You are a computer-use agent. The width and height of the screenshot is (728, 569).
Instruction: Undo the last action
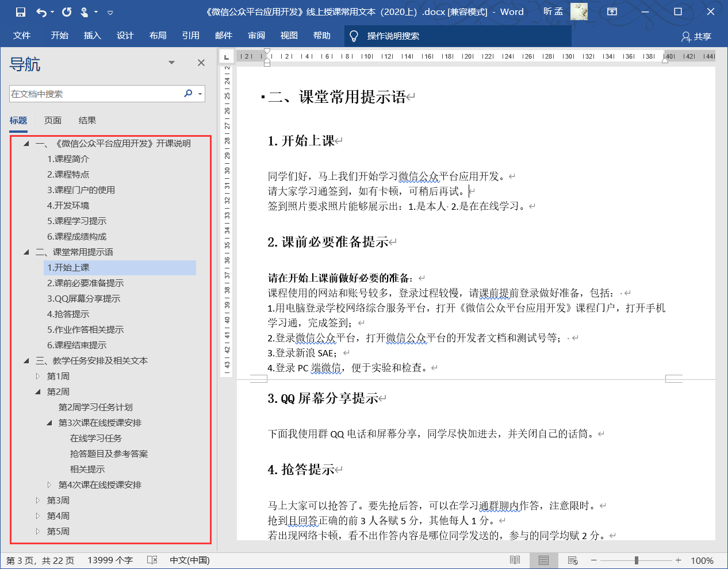tap(41, 11)
